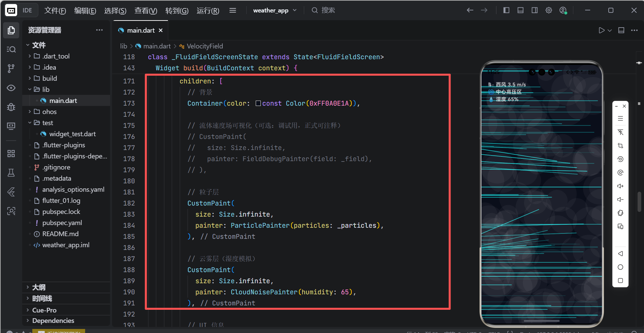Click emulator crop screenshot icon

tap(620, 146)
